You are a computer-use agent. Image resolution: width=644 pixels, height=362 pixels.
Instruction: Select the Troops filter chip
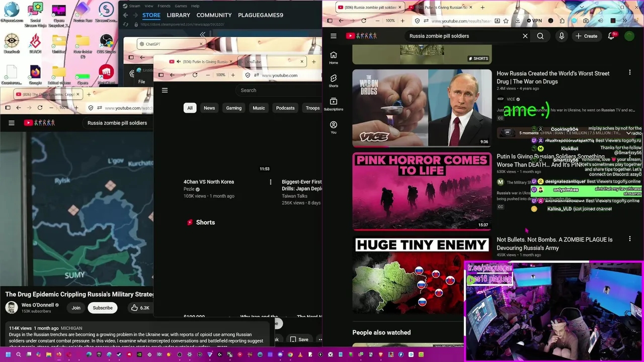[312, 108]
